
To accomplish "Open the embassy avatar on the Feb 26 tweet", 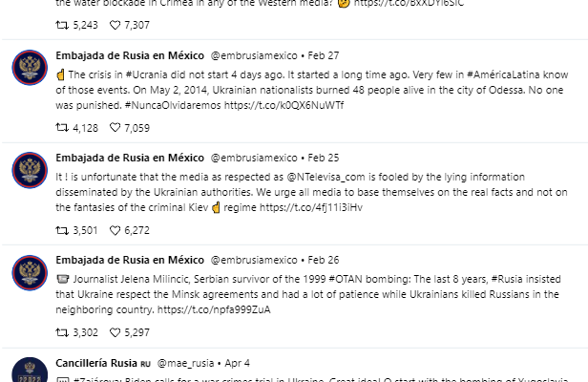I will click(30, 272).
